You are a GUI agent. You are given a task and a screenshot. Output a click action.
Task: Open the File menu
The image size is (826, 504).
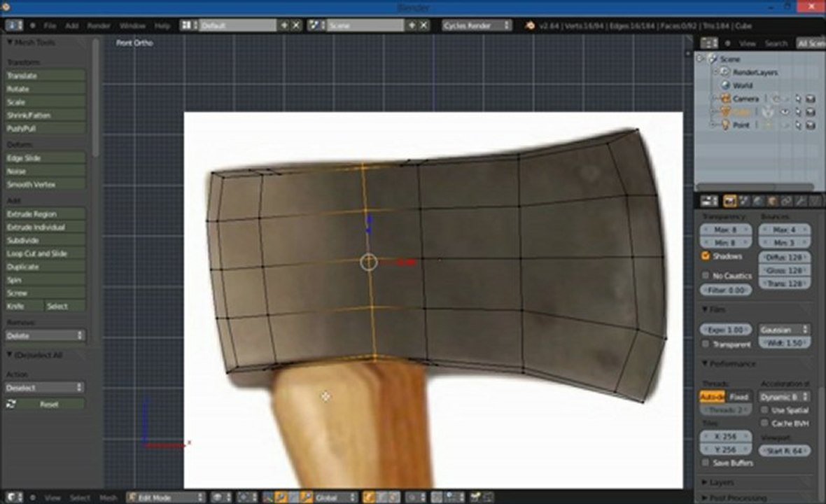pos(50,25)
